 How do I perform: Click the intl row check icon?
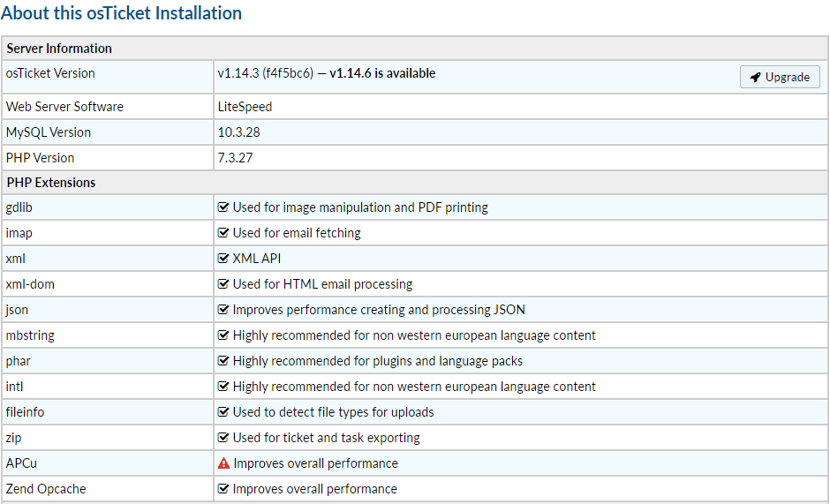[x=223, y=387]
